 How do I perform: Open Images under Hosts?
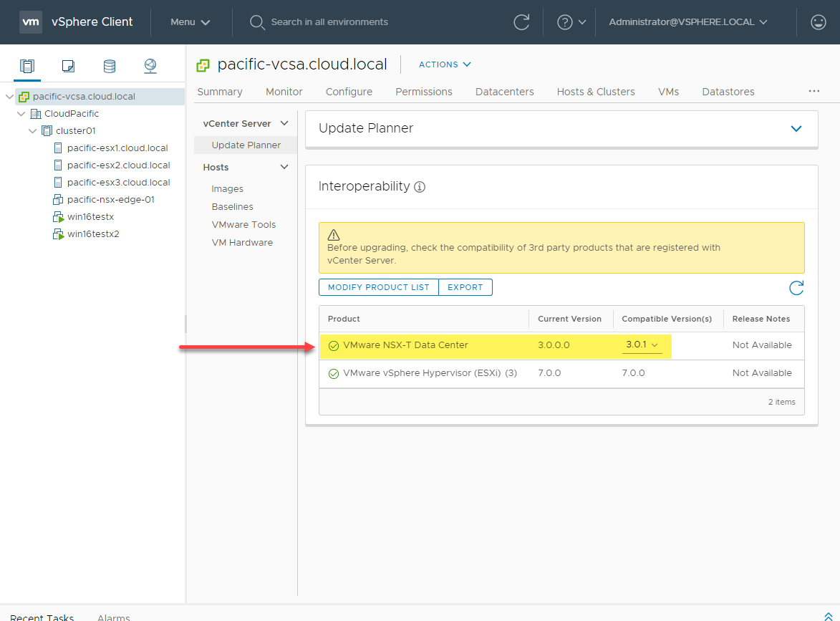coord(227,189)
